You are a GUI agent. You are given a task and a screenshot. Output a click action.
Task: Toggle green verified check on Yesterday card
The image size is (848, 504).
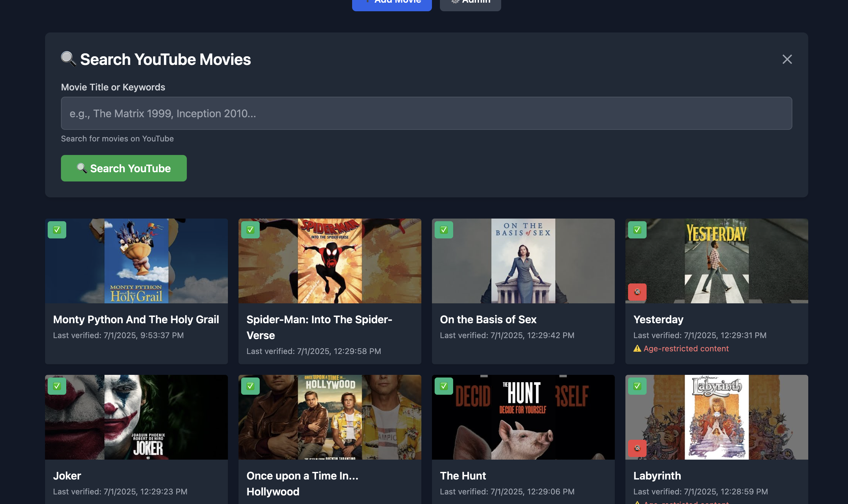637,230
